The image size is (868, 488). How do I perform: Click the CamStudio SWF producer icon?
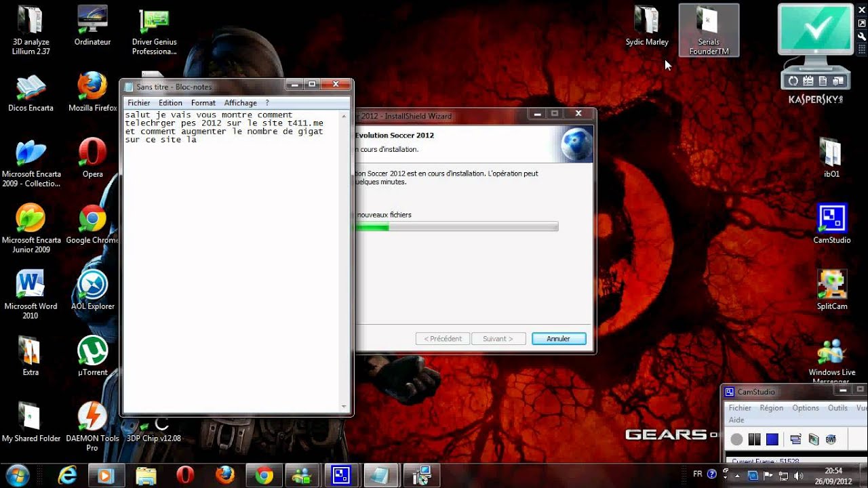tap(831, 440)
